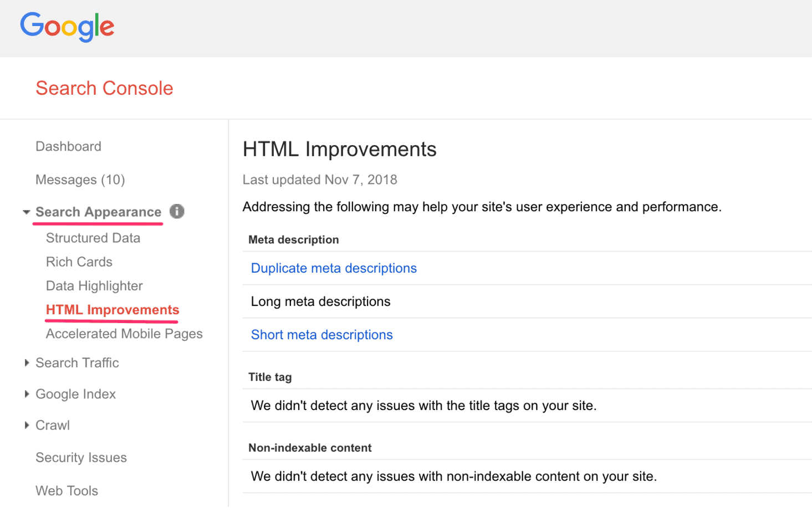Click the info icon beside Search Appearance

176,211
